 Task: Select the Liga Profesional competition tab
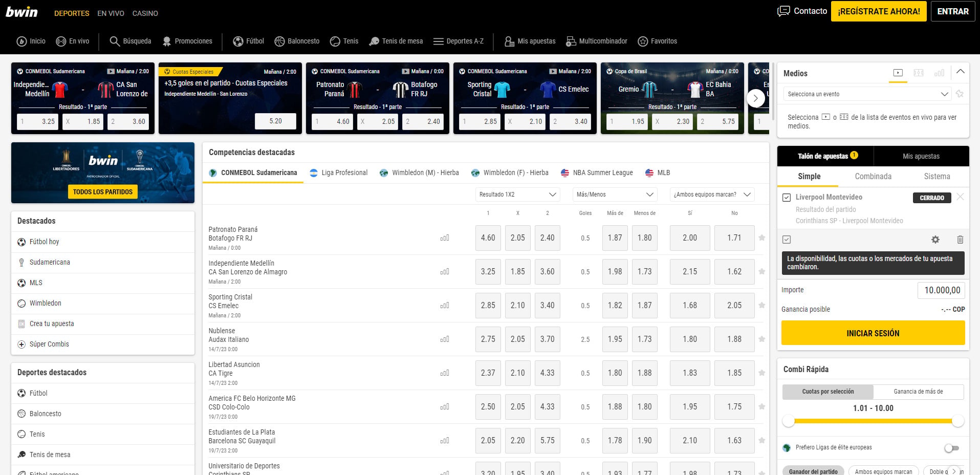coord(339,173)
